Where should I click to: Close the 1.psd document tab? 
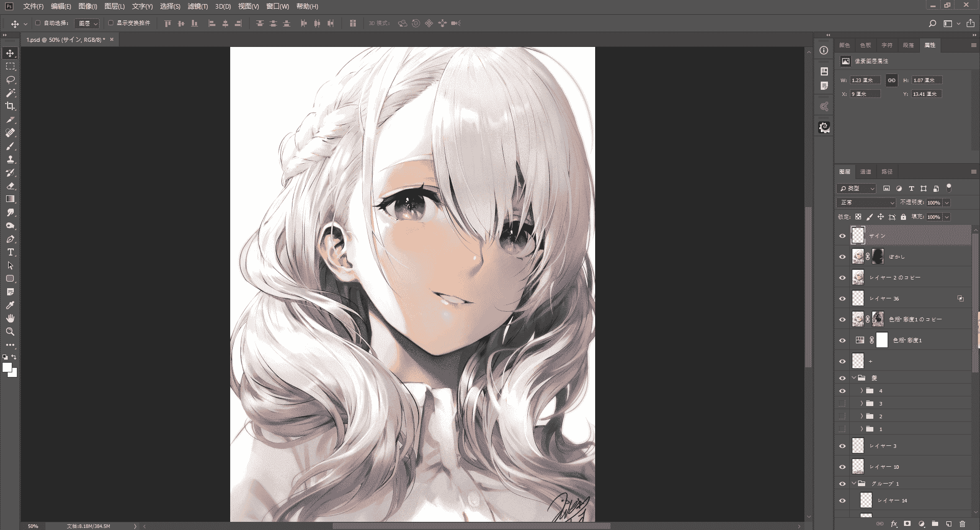112,39
